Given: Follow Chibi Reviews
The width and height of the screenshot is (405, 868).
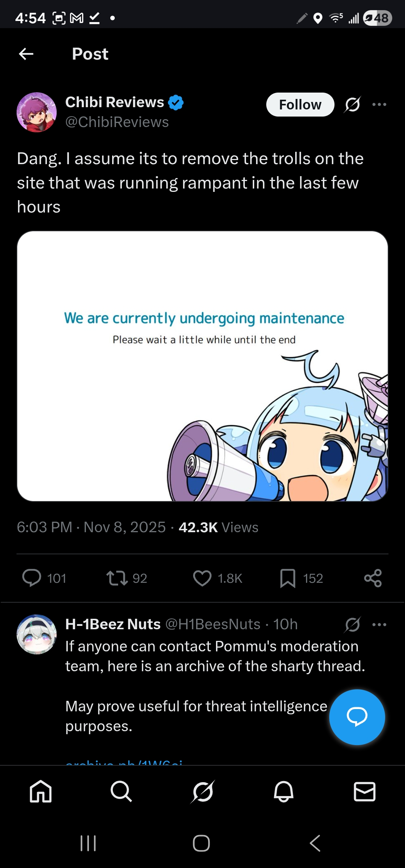Looking at the screenshot, I should (x=300, y=105).
